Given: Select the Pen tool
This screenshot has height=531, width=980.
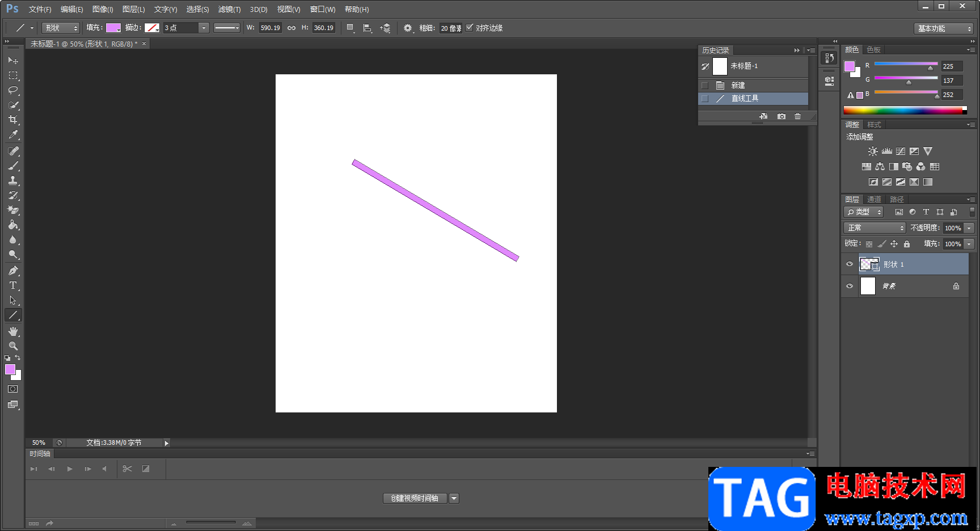Looking at the screenshot, I should pyautogui.click(x=13, y=271).
